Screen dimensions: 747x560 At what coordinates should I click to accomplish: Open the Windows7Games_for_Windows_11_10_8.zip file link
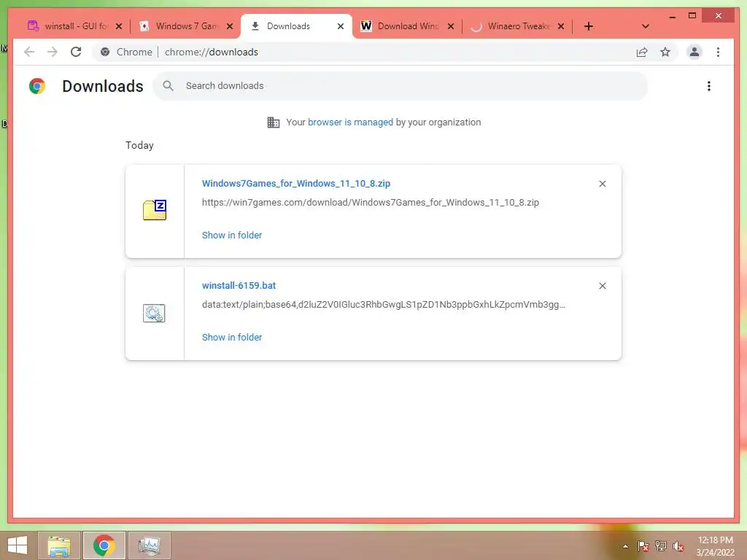[296, 183]
